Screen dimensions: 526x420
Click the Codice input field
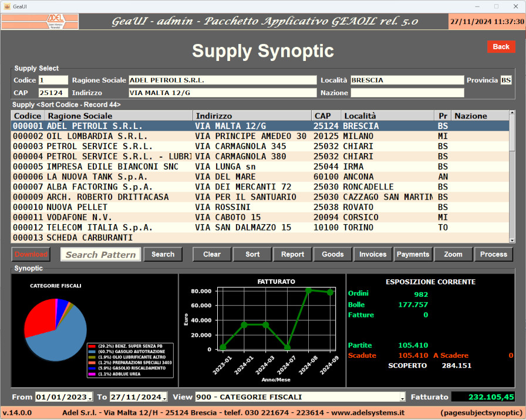[53, 80]
